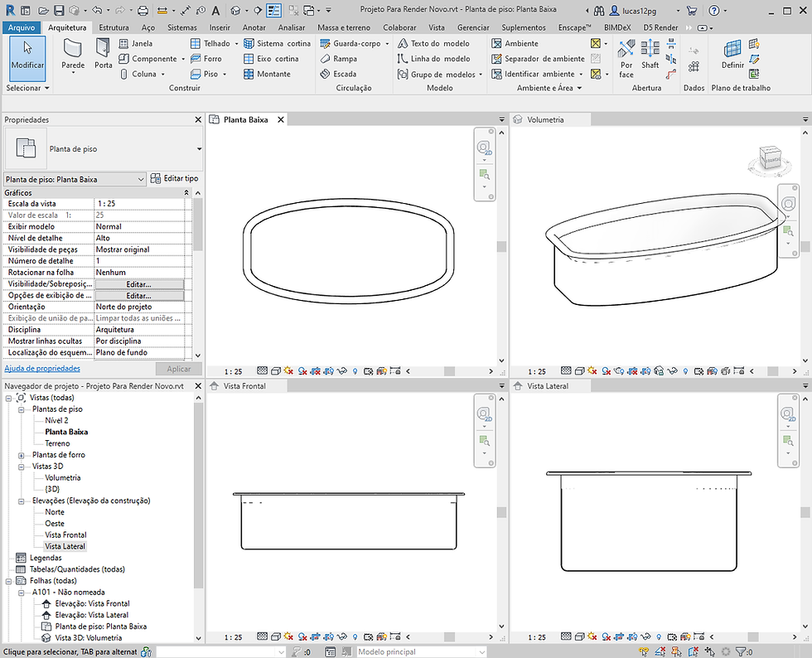812x658 pixels.
Task: Click the 2D steering wheel in Planta Baixa view
Action: point(484,148)
